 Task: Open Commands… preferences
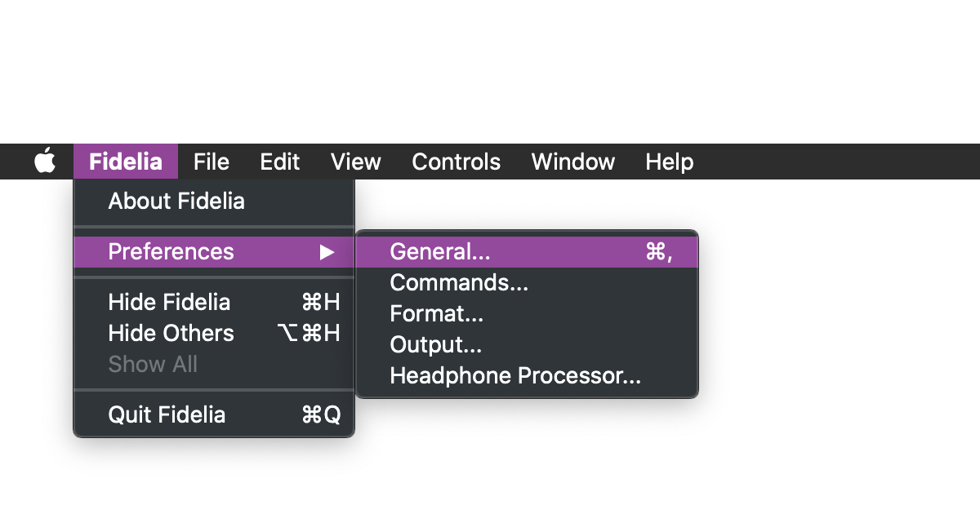[x=459, y=283]
